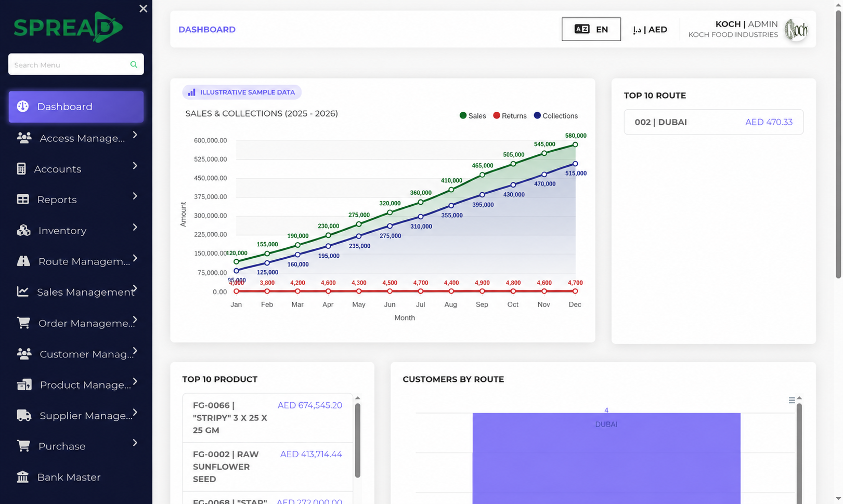Click the Route Management road icon
Screen dimensions: 843x504
point(23,261)
